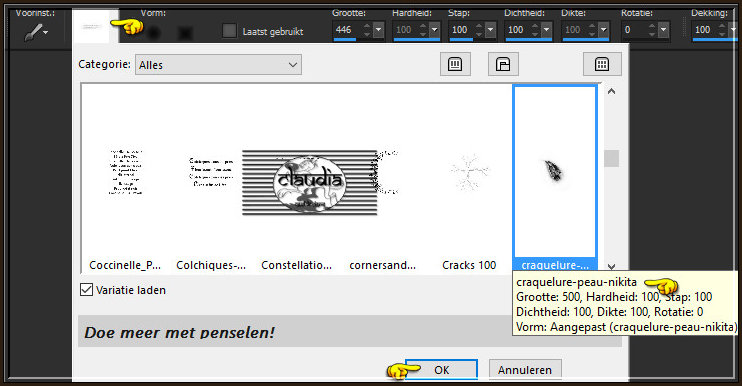The width and height of the screenshot is (742, 386).
Task: Expand the Dichtheid dropdown arrow
Action: coord(546,30)
